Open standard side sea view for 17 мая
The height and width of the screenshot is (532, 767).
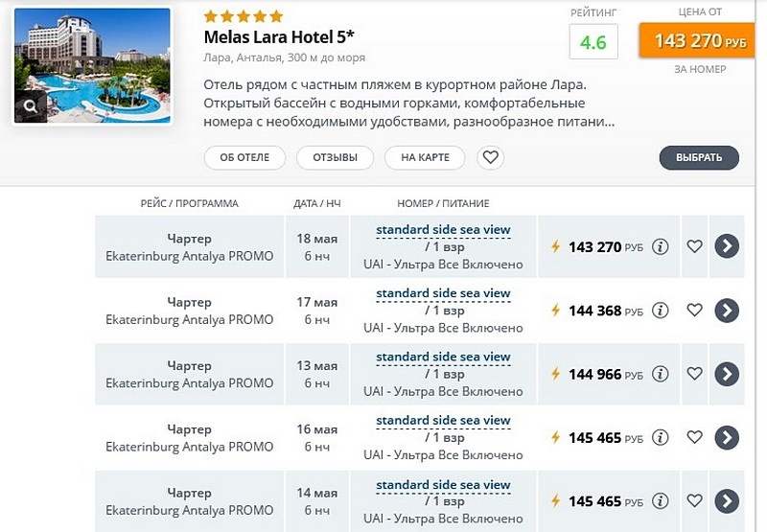pyautogui.click(x=443, y=293)
